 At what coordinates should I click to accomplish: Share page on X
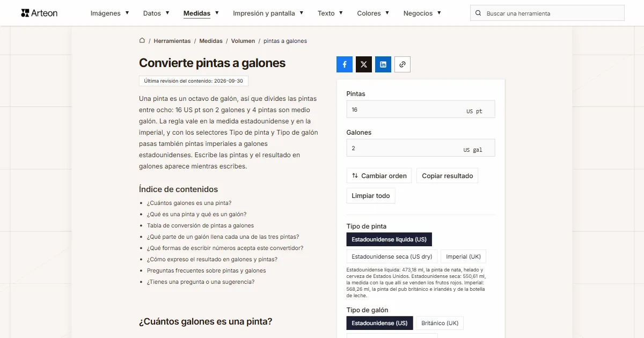click(364, 64)
